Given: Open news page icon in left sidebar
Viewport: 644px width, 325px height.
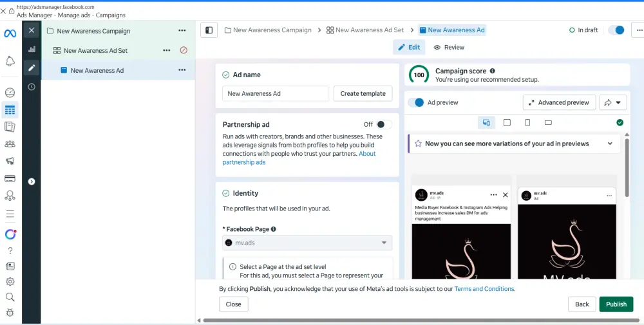Looking at the screenshot, I should [x=10, y=266].
